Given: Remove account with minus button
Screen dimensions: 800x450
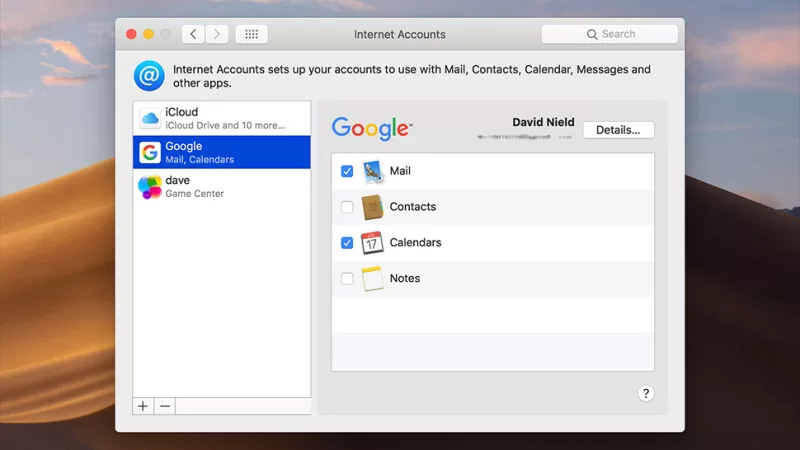Looking at the screenshot, I should coord(165,406).
